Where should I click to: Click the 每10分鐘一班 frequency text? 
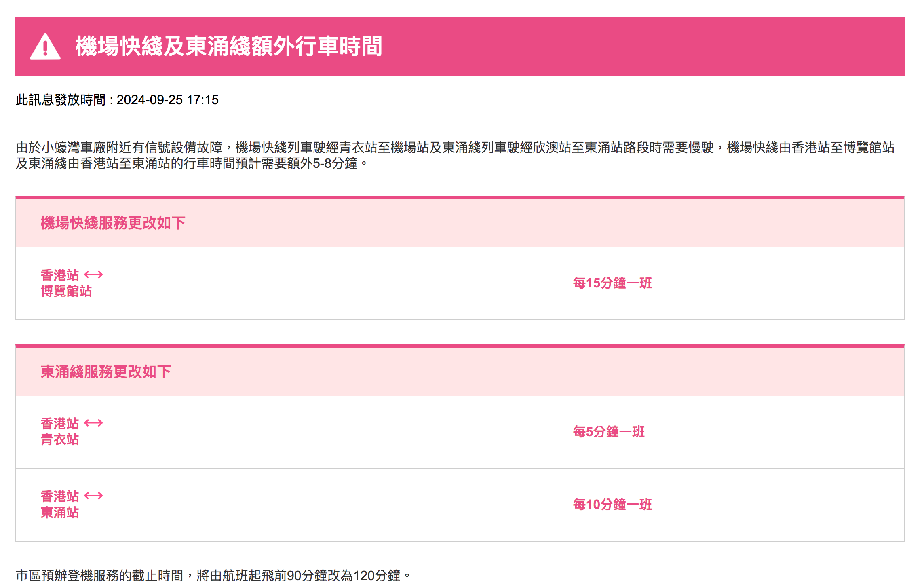coord(612,505)
